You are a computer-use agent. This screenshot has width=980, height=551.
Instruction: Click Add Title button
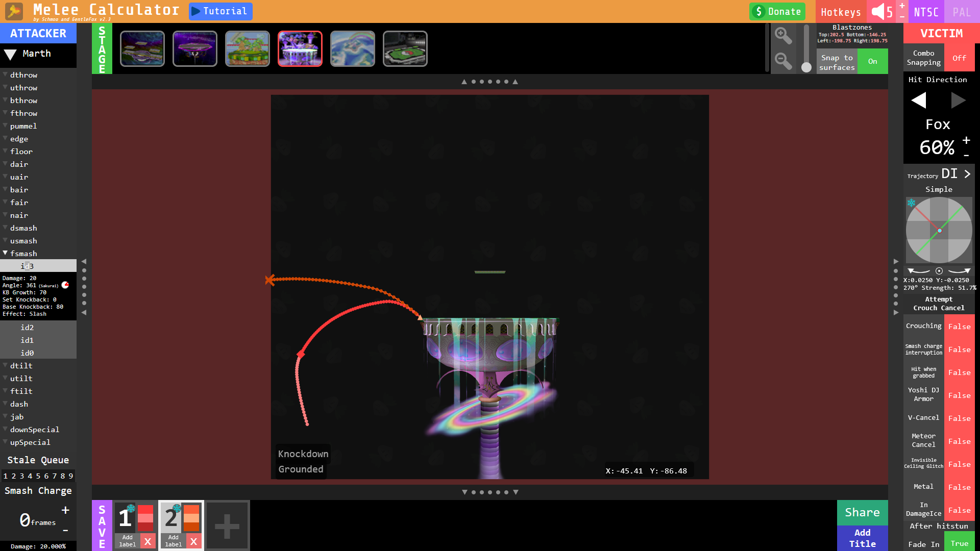(863, 538)
